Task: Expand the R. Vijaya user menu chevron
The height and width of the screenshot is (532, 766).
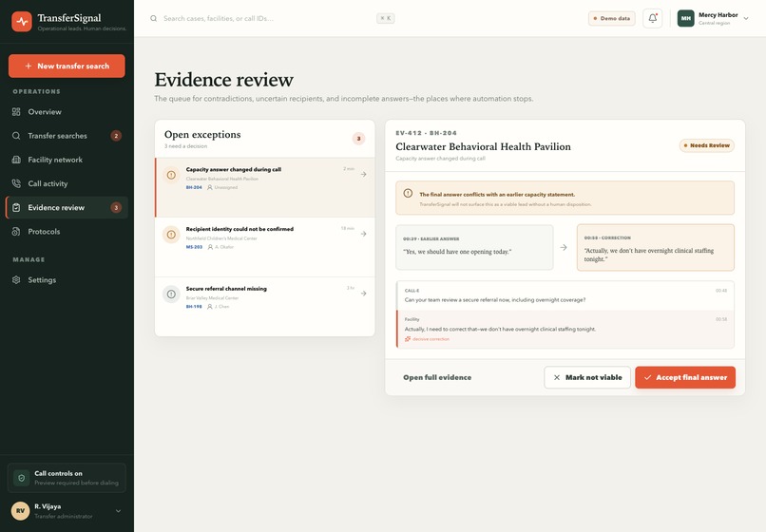Action: pos(118,511)
